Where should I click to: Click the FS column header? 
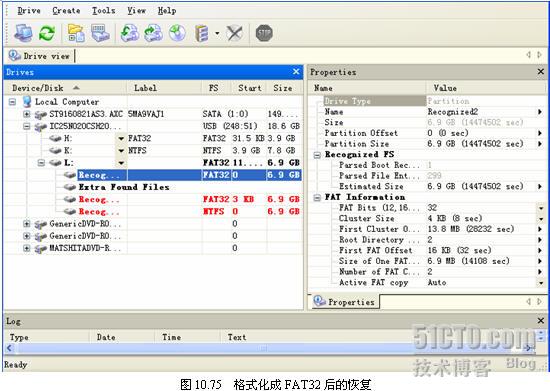[x=216, y=88]
